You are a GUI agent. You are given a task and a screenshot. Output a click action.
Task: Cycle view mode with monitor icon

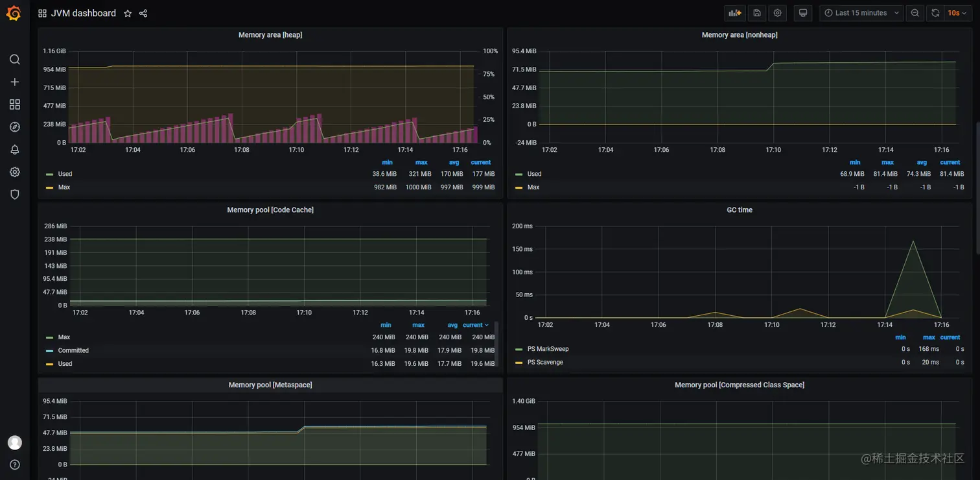[803, 13]
